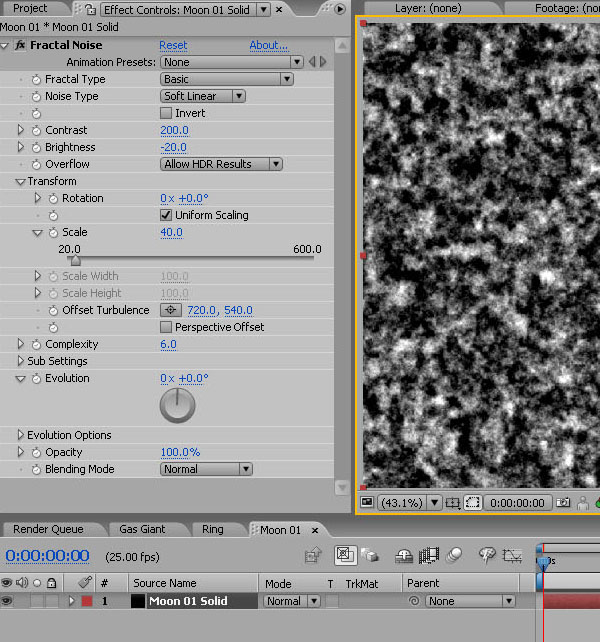Viewport: 600px width, 642px height.
Task: Toggle the motion blur switch in timeline
Action: (x=455, y=555)
